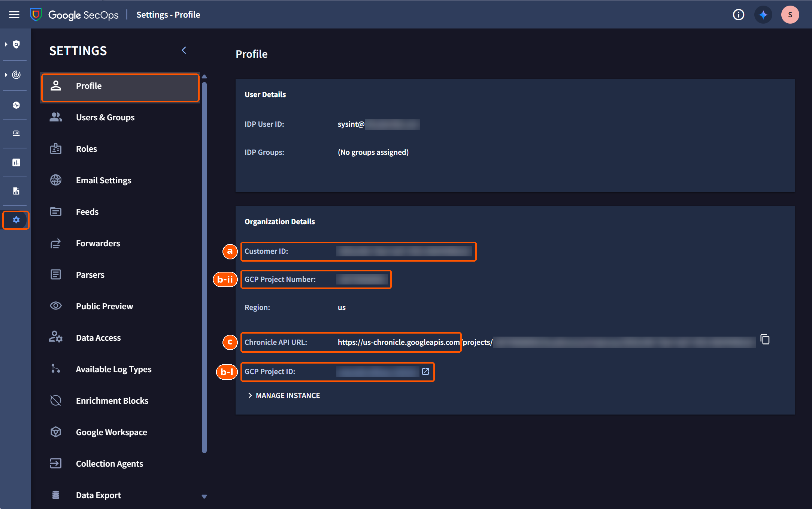Image resolution: width=812 pixels, height=509 pixels.
Task: Copy the Chronicle API URL
Action: (765, 340)
